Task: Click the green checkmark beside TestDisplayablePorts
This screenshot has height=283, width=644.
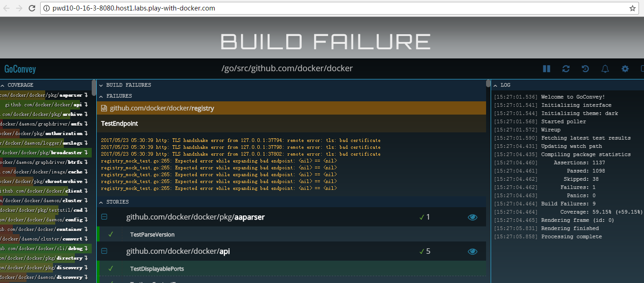Action: pos(110,268)
